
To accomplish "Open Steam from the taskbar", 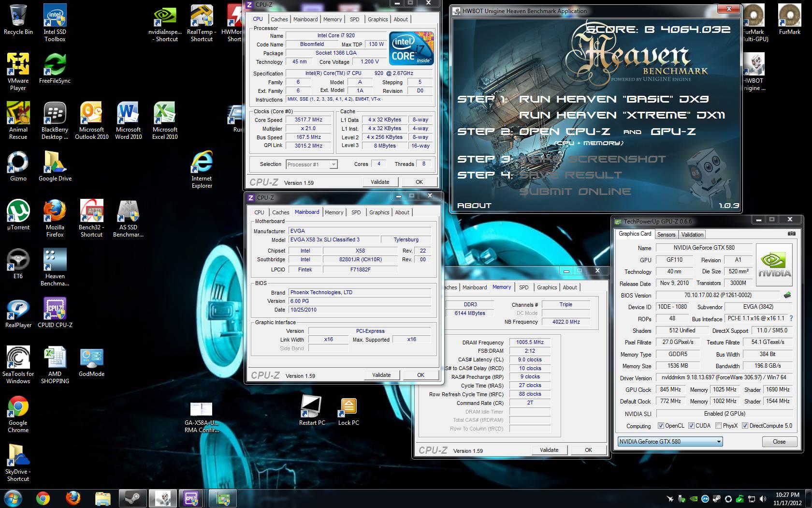I will click(x=132, y=498).
